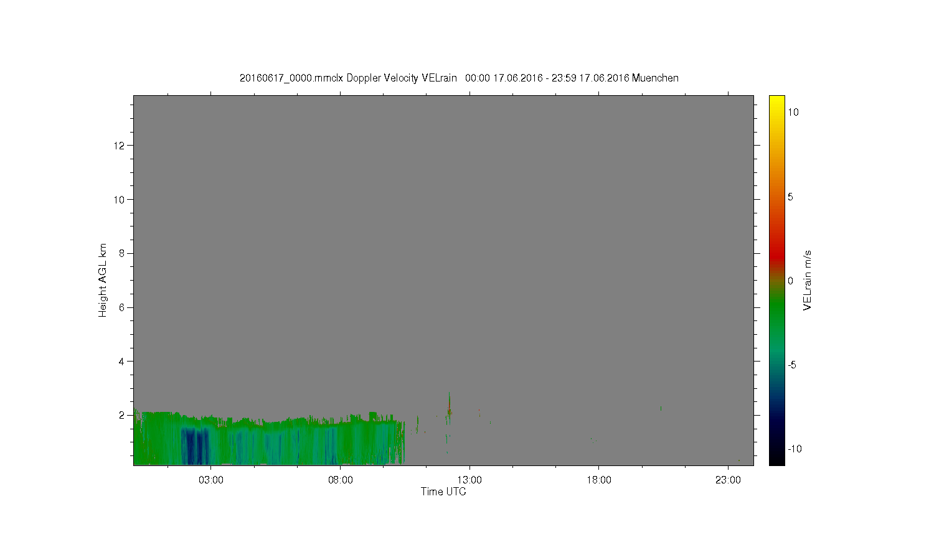Select the 'Height AGL km' axis label
The width and height of the screenshot is (934, 560).
pos(103,280)
